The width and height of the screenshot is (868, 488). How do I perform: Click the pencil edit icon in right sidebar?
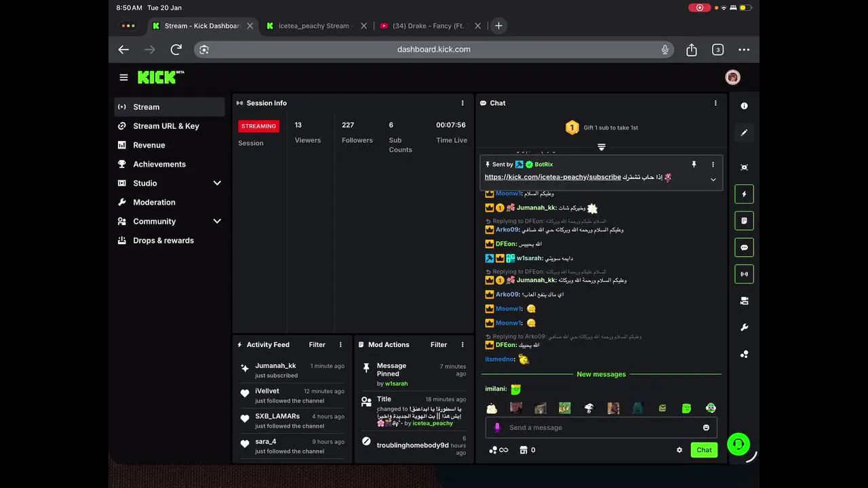pyautogui.click(x=744, y=133)
